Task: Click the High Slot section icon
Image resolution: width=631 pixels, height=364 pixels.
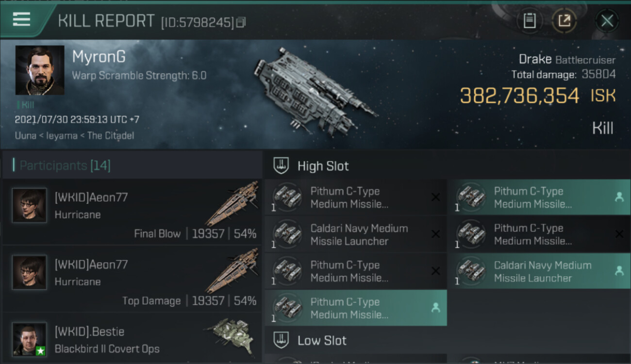Action: click(282, 166)
